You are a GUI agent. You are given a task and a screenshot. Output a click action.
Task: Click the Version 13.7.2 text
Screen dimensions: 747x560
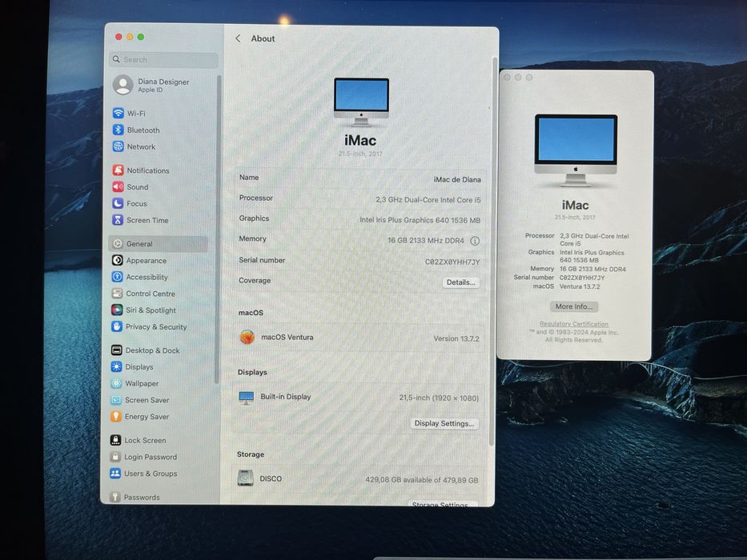pyautogui.click(x=456, y=339)
